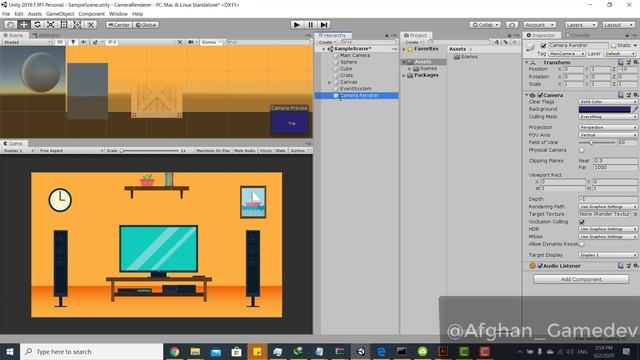Click the Scenes folder in Assets pane
The width and height of the screenshot is (640, 360).
point(465,57)
